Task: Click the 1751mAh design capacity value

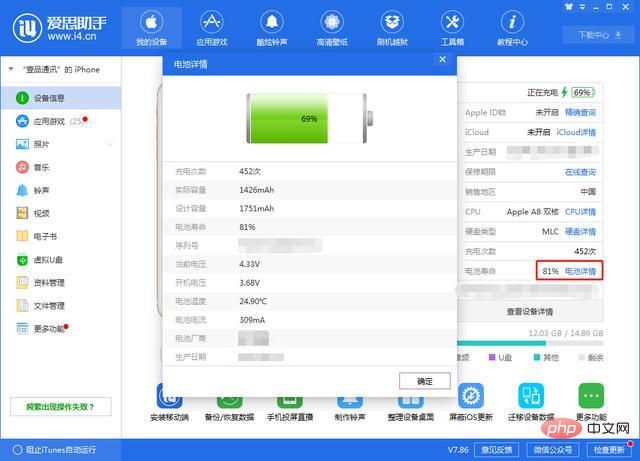Action: [256, 208]
